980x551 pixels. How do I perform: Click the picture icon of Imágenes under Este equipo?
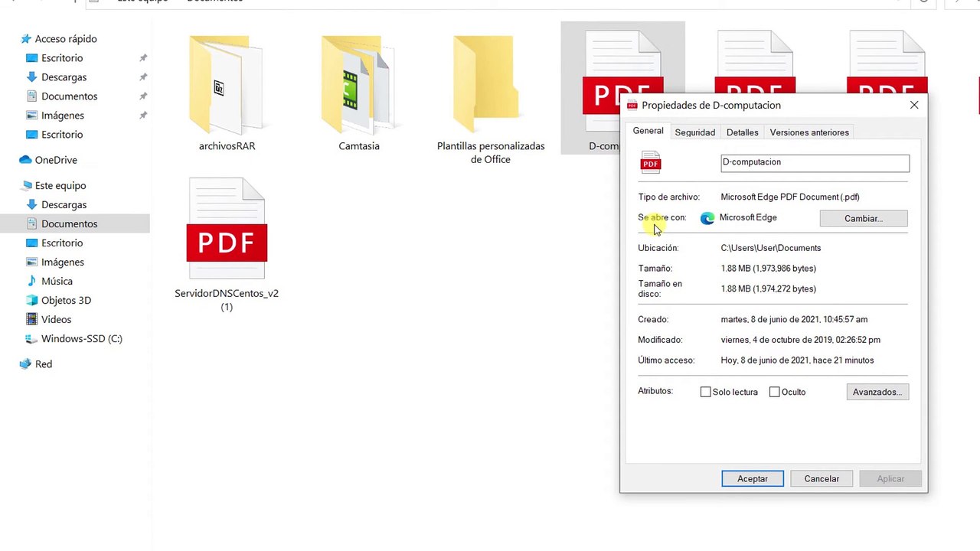click(31, 262)
